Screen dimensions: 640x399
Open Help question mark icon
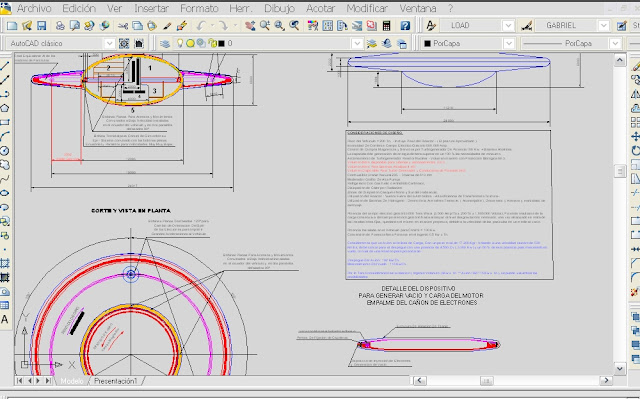click(x=405, y=26)
